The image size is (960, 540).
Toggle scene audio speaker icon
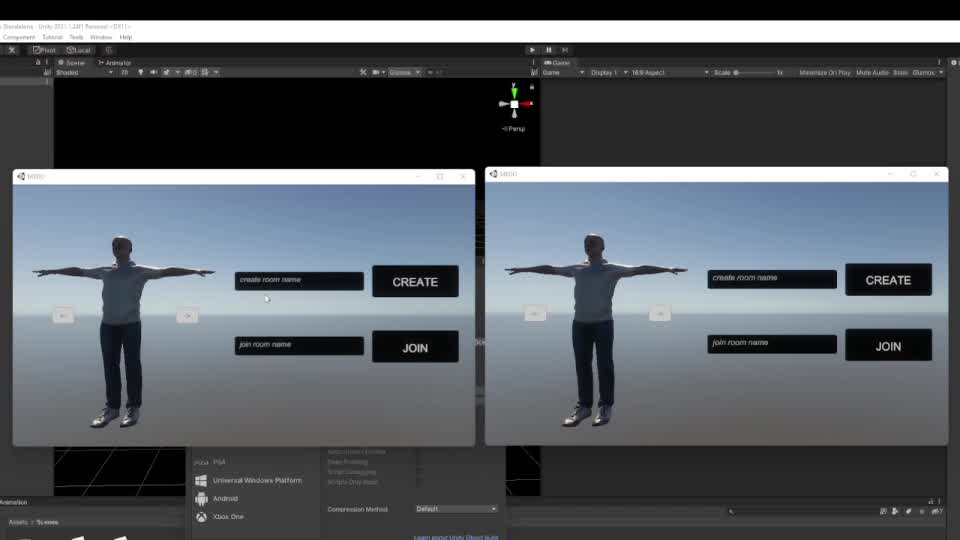click(x=153, y=72)
